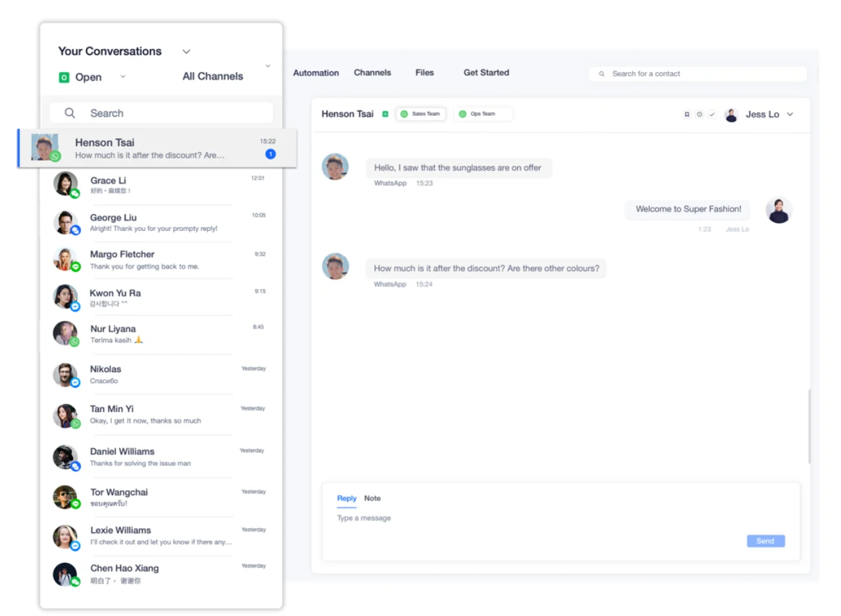Expand the Your Conversations dropdown
Screen dimensions: 841x616
pos(186,51)
